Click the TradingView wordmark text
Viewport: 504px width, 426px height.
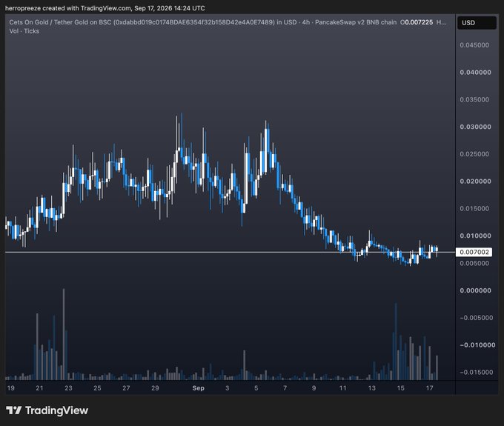tap(56, 410)
